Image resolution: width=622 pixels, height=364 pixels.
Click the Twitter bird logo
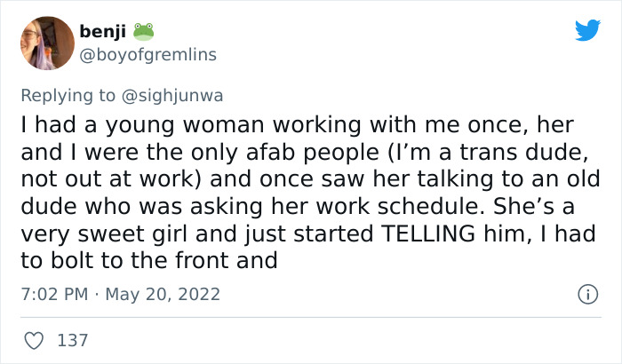point(587,31)
